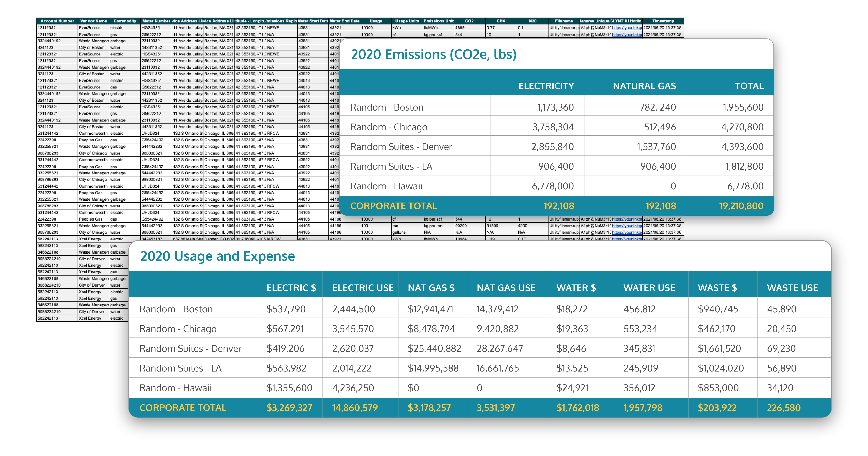Click the CO2 column header in the spreadsheet
The width and height of the screenshot is (868, 456).
469,21
